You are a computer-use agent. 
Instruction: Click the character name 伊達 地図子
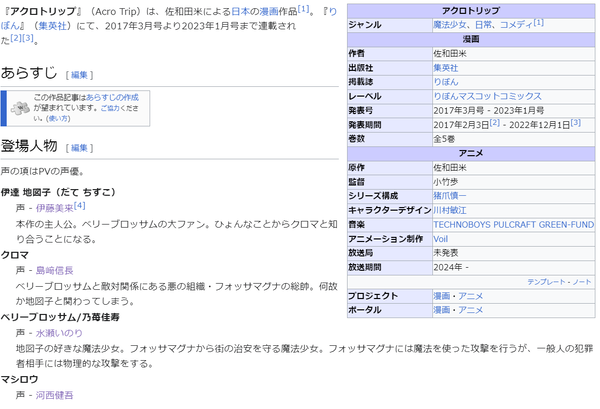point(58,192)
